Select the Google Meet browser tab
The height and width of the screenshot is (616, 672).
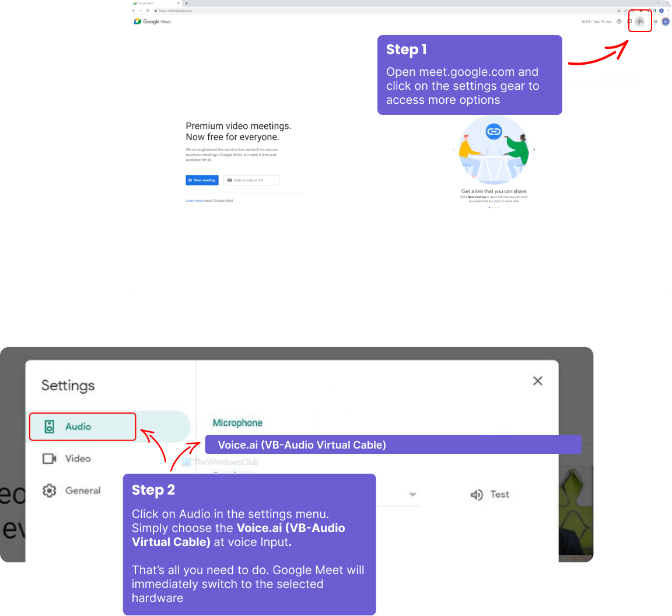(x=156, y=3)
